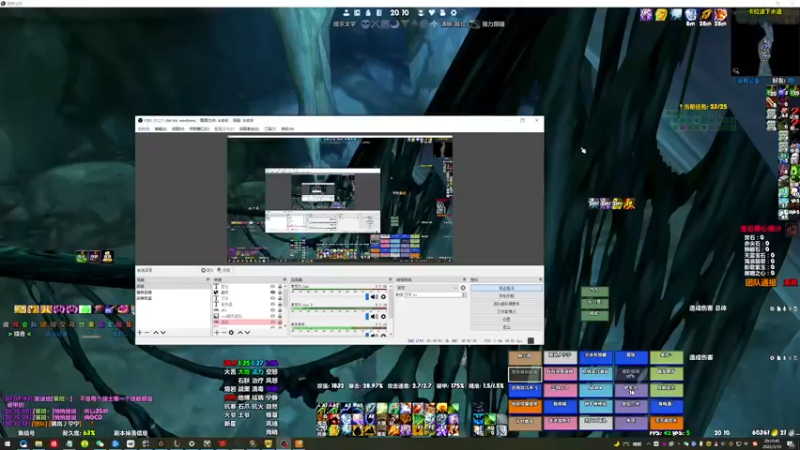
Task: Pop out the Sources dock panel
Action: click(x=284, y=280)
